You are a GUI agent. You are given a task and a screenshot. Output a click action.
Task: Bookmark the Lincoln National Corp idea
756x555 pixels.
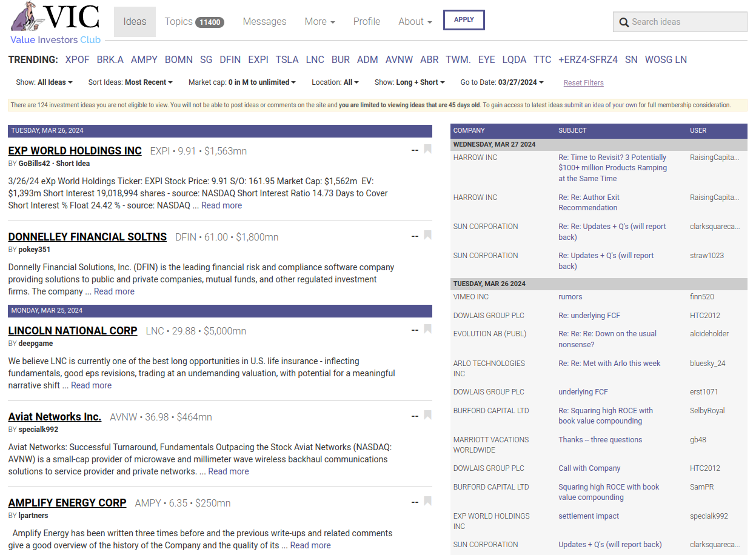[427, 329]
